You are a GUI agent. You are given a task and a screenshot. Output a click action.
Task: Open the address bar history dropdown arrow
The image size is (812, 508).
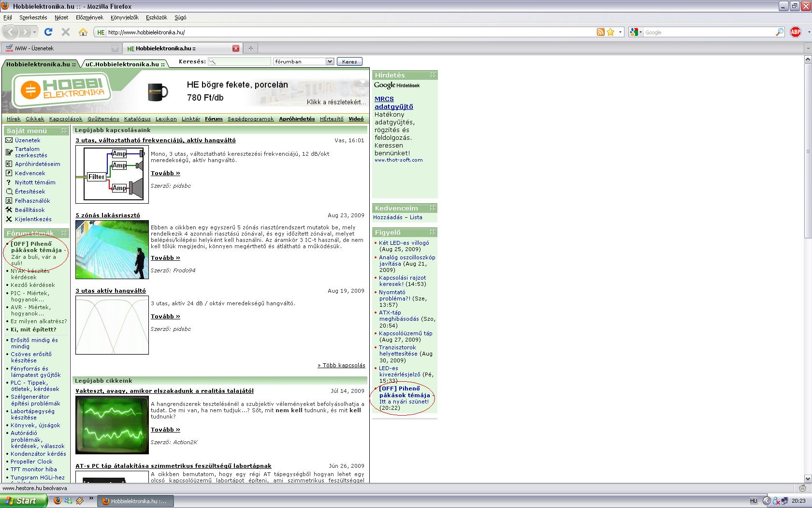621,32
